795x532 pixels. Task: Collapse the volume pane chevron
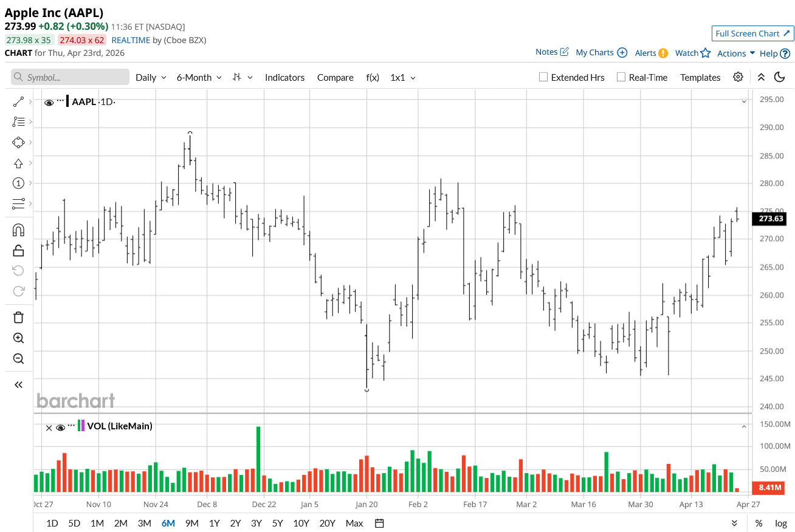click(x=744, y=427)
